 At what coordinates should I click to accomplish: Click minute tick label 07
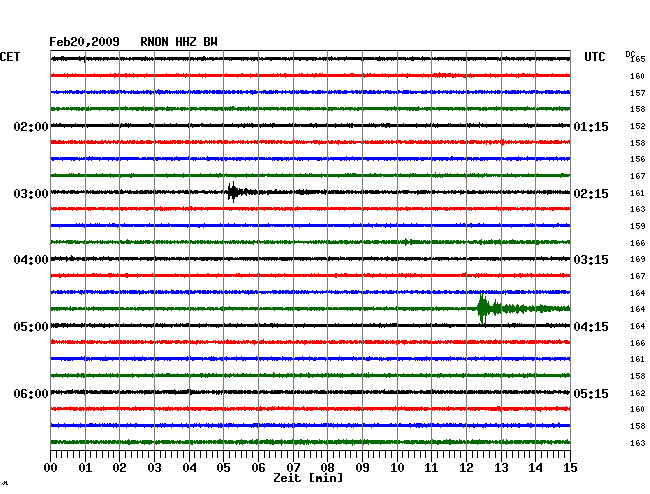[293, 468]
